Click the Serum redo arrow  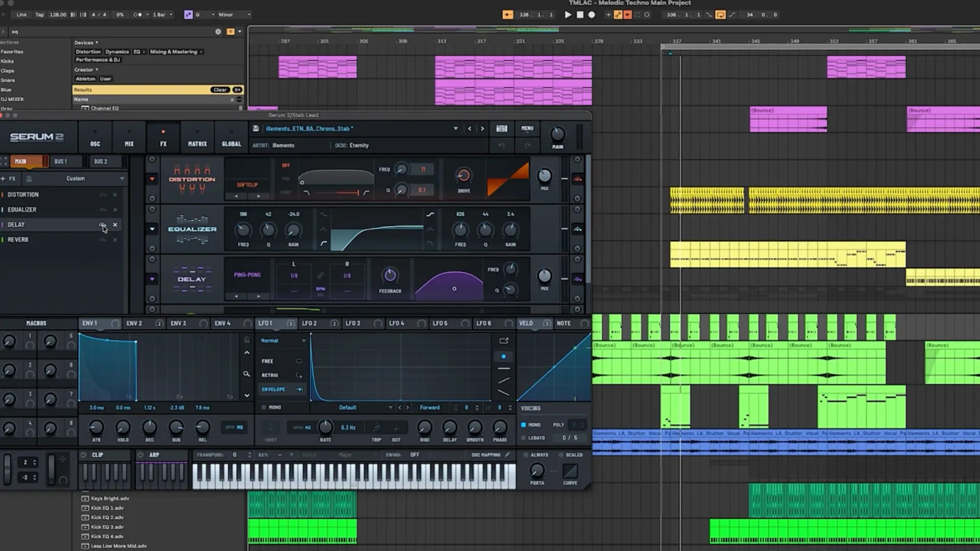click(527, 146)
